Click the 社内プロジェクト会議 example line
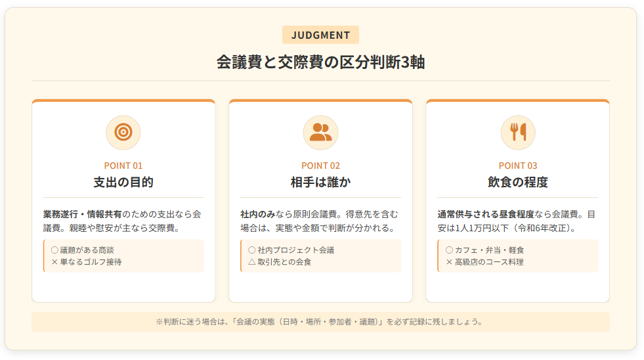644x360 pixels. 291,250
